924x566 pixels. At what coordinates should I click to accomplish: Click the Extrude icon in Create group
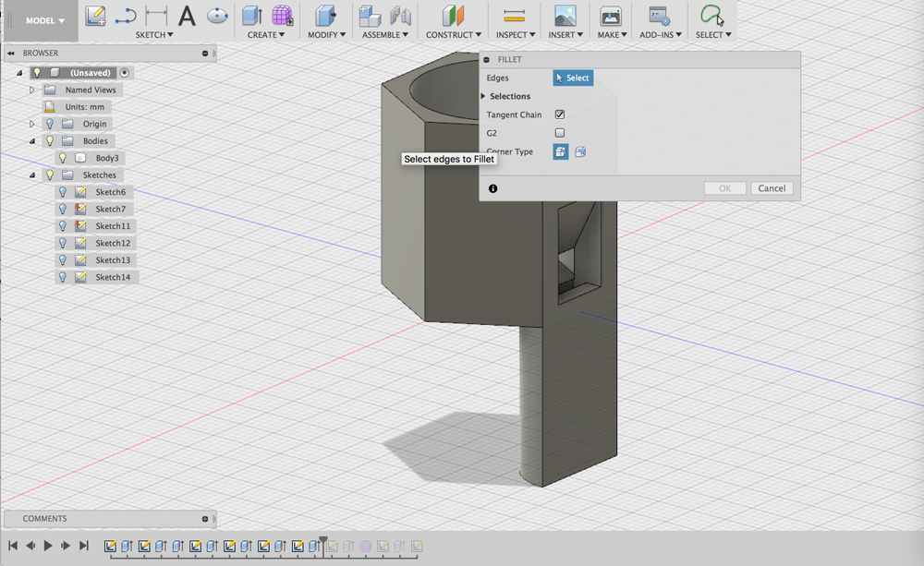pos(252,16)
